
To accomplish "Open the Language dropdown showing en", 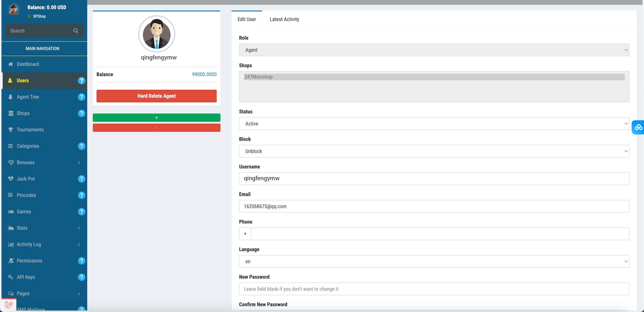I will click(434, 261).
